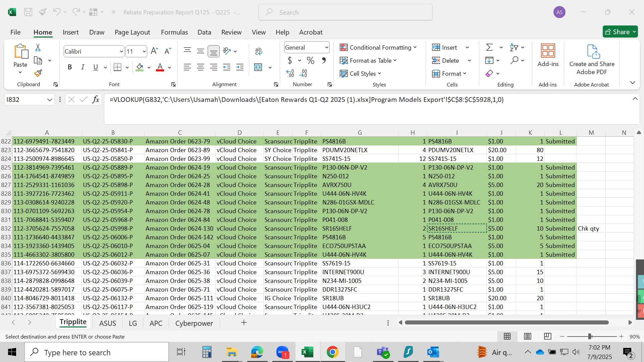Open the Formulas ribbon tab
644x362 pixels.
174,32
